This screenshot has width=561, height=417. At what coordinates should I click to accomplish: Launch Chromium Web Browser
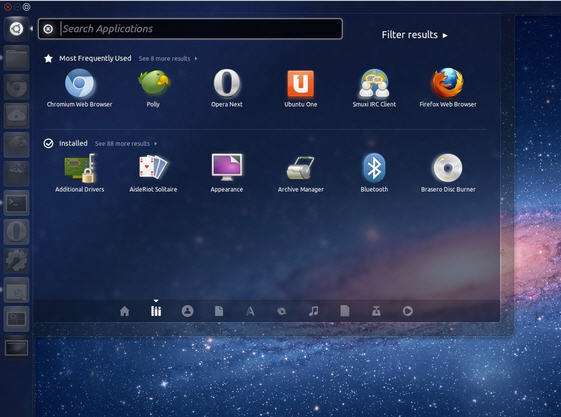coord(79,88)
